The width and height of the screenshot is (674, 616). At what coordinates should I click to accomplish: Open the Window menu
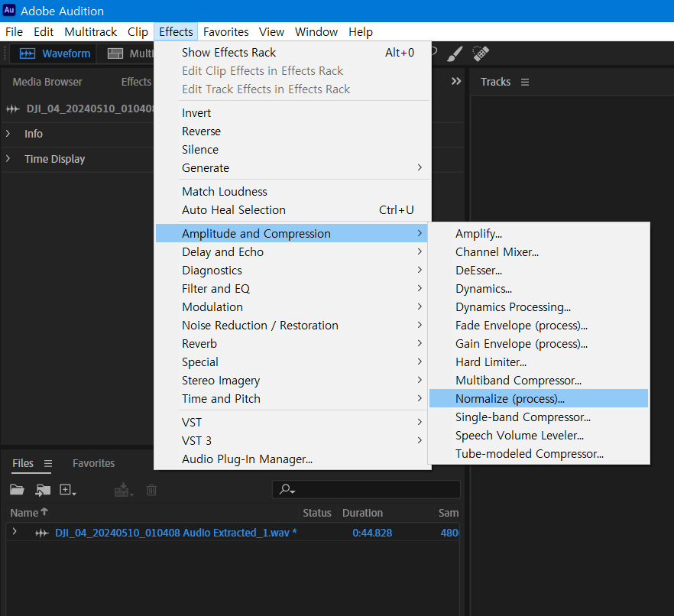[x=316, y=32]
